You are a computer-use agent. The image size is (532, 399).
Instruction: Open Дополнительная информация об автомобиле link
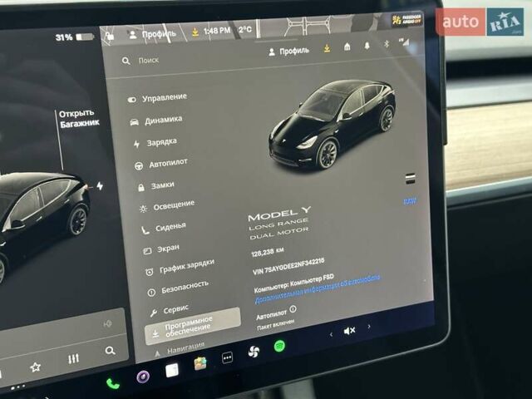(318, 288)
